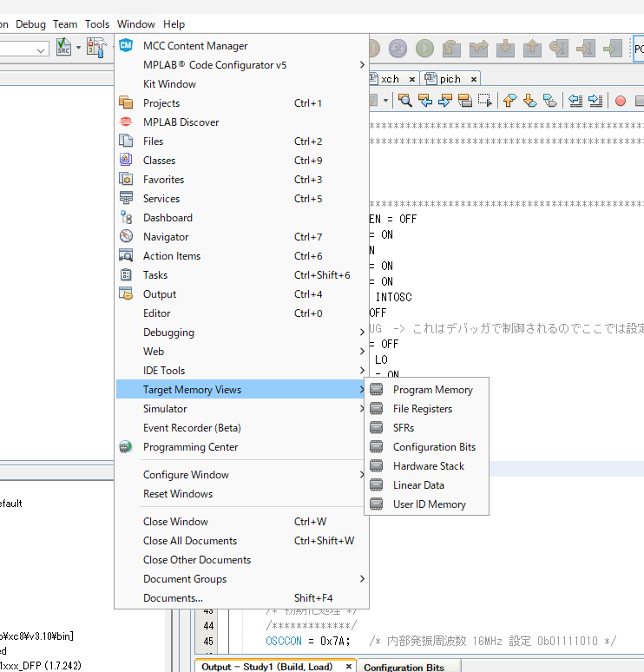This screenshot has width=644, height=672.
Task: Switch to the pic.h editor tab
Action: coord(450,79)
